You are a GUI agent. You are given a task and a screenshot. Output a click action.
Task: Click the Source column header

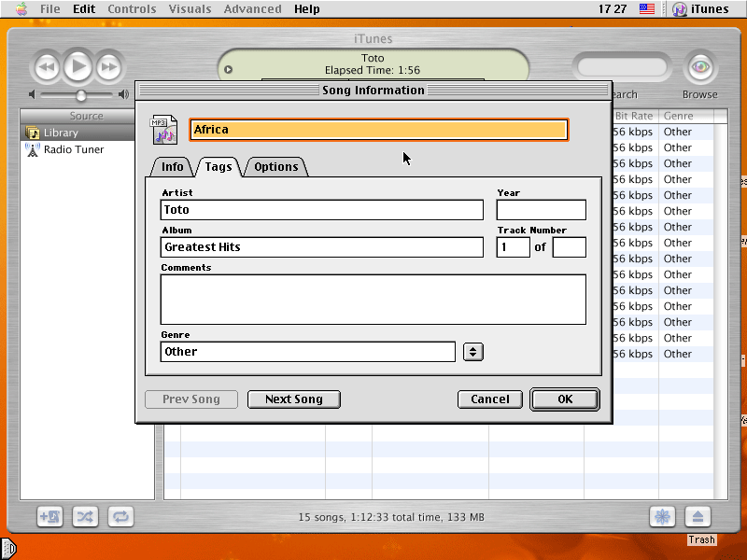86,116
